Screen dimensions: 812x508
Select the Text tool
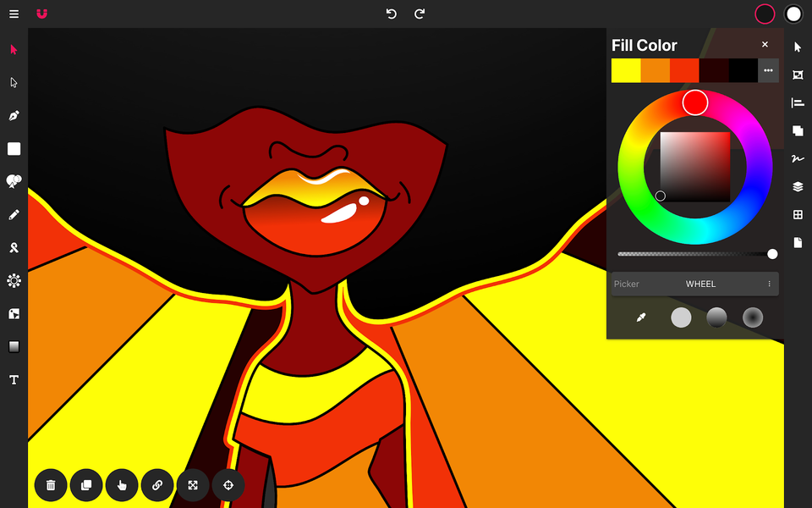(x=14, y=379)
